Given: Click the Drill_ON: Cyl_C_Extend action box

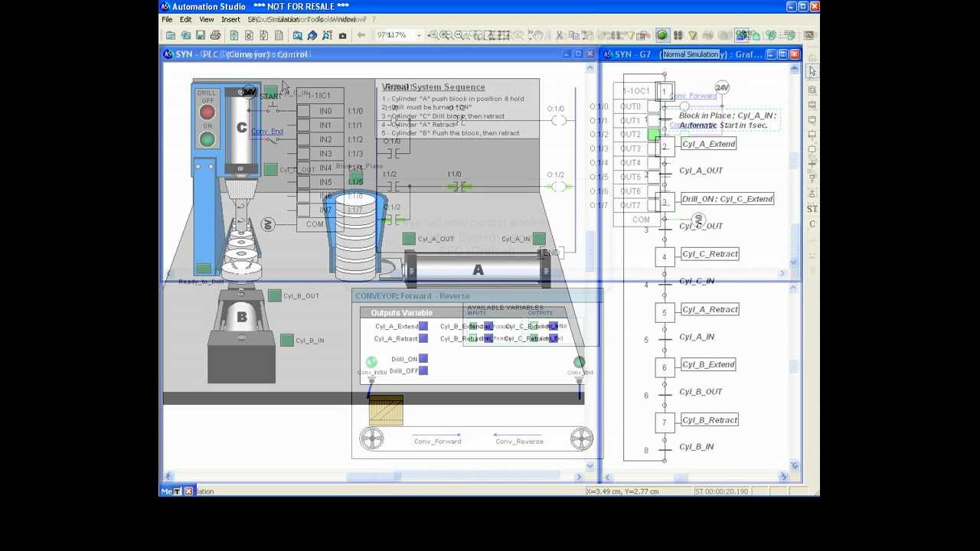Looking at the screenshot, I should [x=727, y=199].
